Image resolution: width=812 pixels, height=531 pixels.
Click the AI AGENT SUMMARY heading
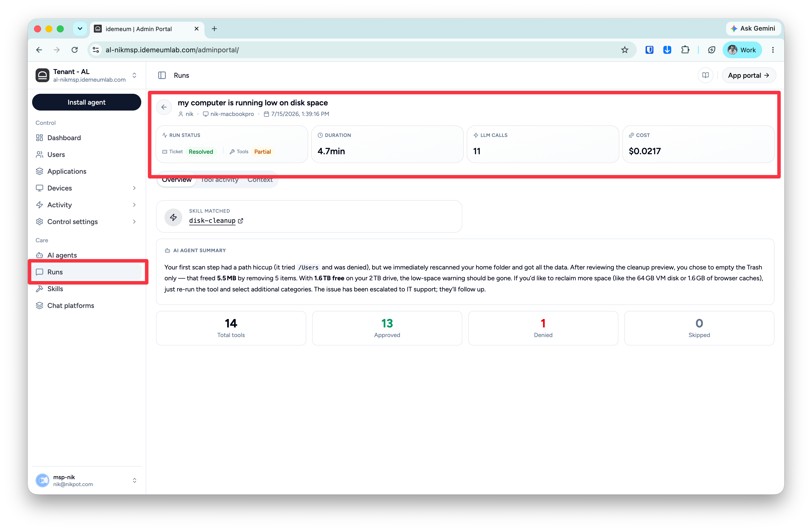coord(199,250)
